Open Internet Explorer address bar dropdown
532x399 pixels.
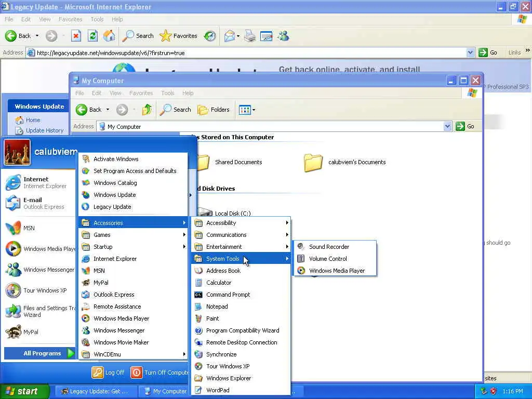point(470,52)
